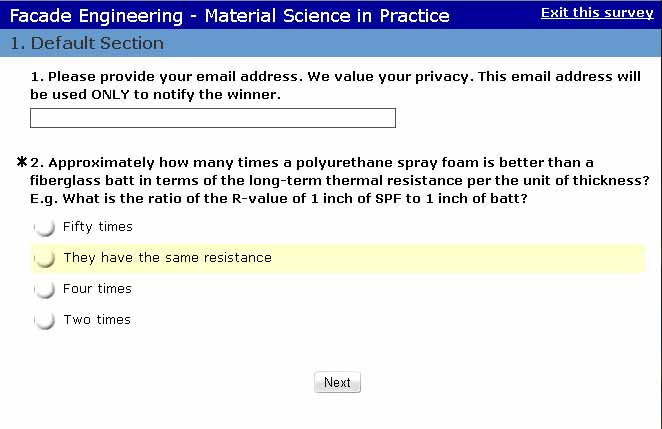Click the Two times answer label
The image size is (662, 429).
point(97,320)
